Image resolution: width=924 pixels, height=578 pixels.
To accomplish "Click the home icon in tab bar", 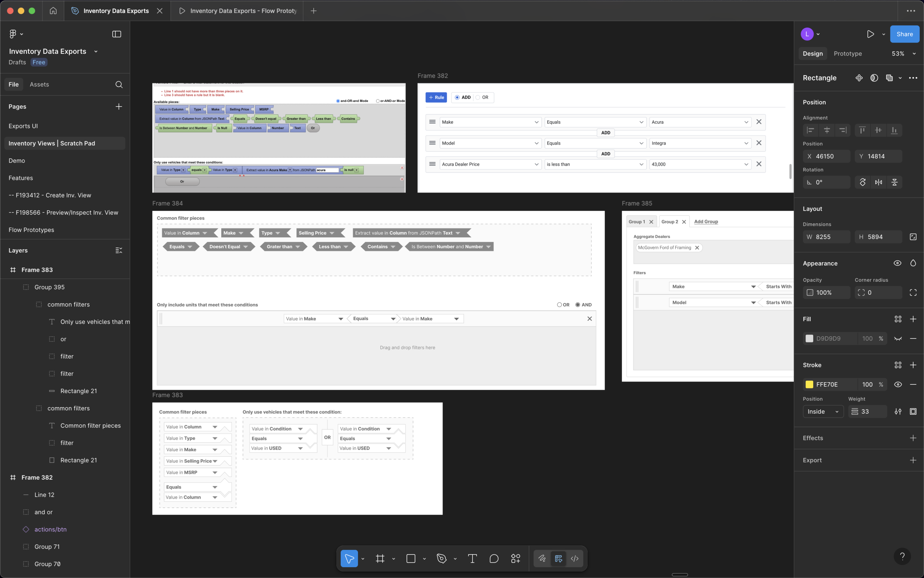I will click(53, 11).
